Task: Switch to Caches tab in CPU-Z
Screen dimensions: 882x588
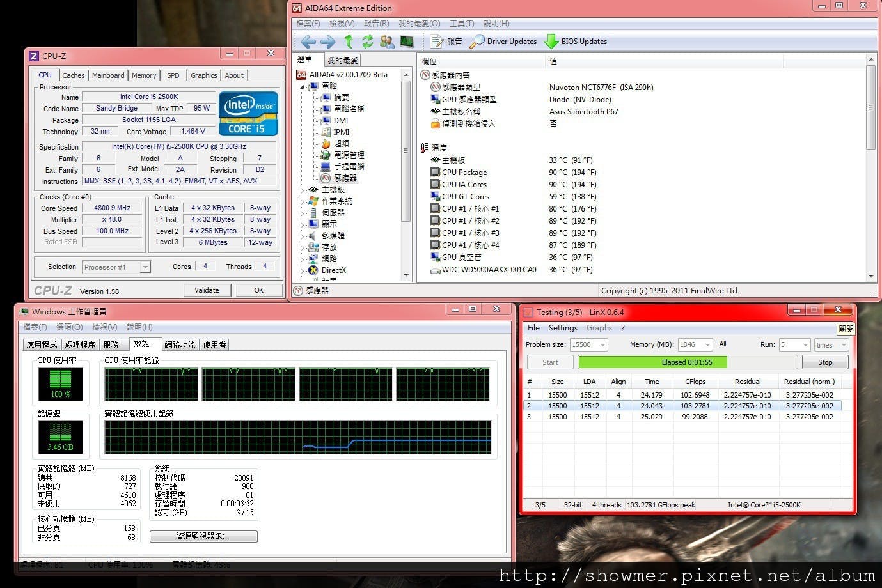Action: click(x=74, y=75)
